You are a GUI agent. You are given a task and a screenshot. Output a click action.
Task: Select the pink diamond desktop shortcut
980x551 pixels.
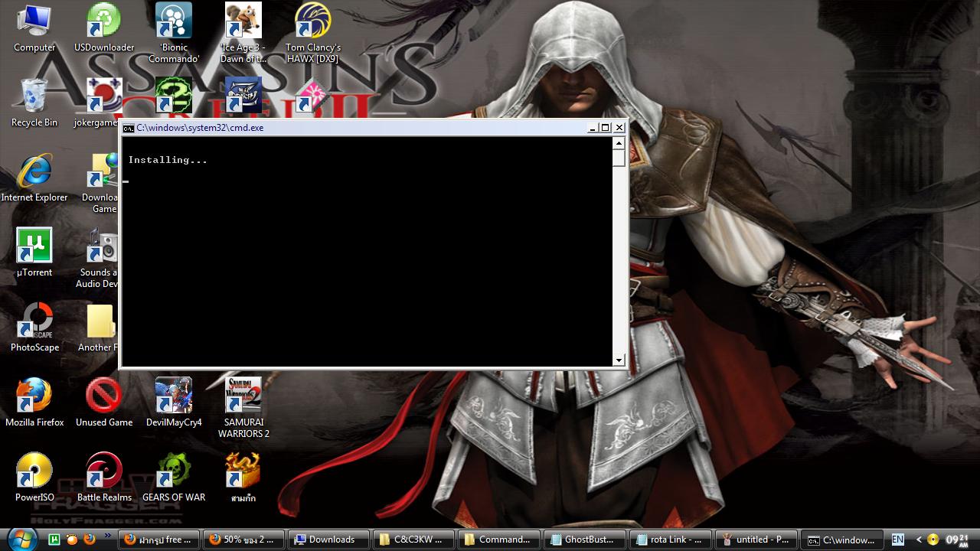[313, 97]
